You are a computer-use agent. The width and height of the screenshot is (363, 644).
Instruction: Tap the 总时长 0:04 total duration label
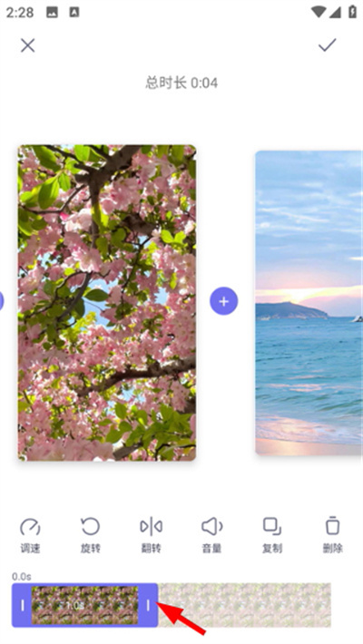181,83
